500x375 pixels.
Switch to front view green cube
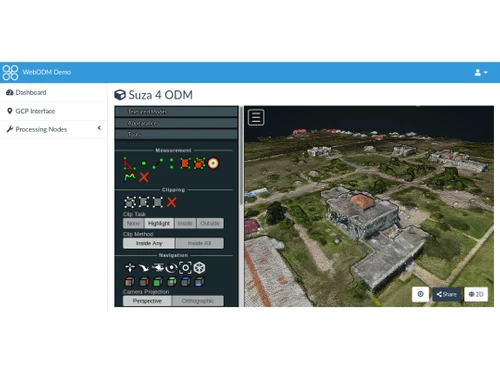(x=158, y=282)
